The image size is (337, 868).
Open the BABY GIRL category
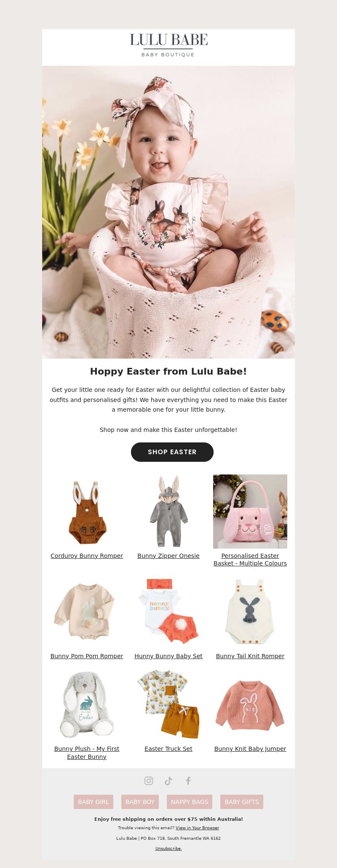[94, 801]
